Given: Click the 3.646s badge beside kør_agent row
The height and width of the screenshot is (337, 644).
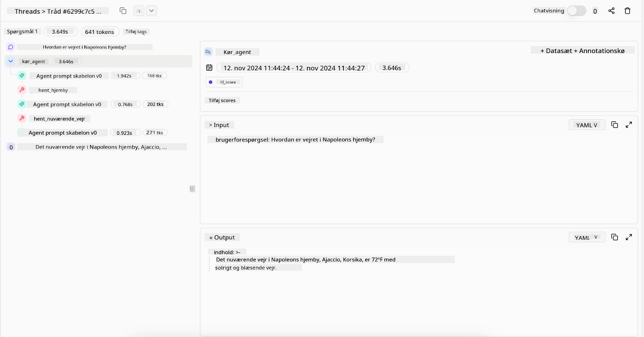Looking at the screenshot, I should (66, 62).
